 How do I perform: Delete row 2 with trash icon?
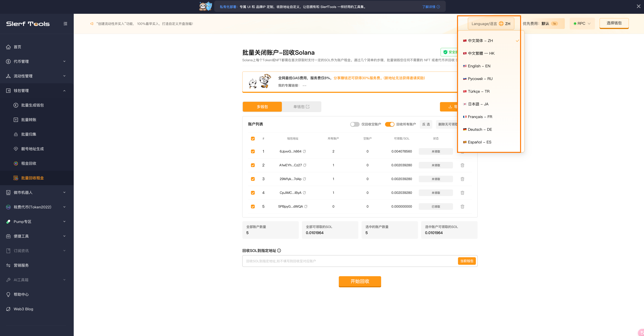coord(462,165)
